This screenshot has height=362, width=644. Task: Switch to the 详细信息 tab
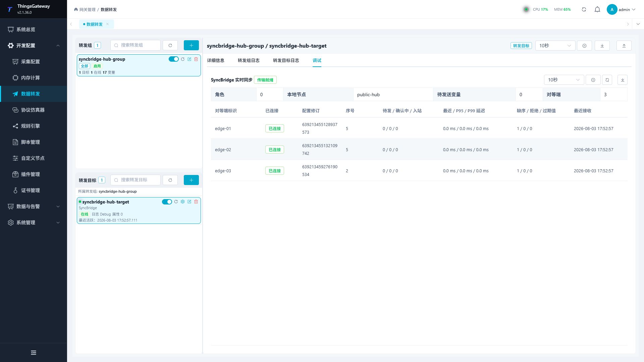[x=215, y=60]
